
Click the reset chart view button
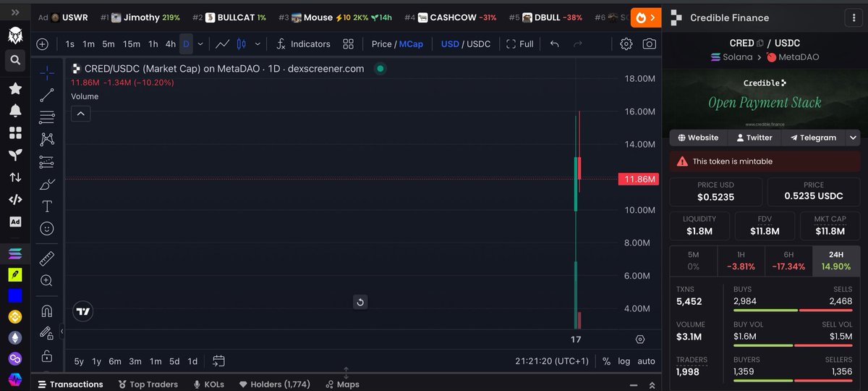point(360,302)
